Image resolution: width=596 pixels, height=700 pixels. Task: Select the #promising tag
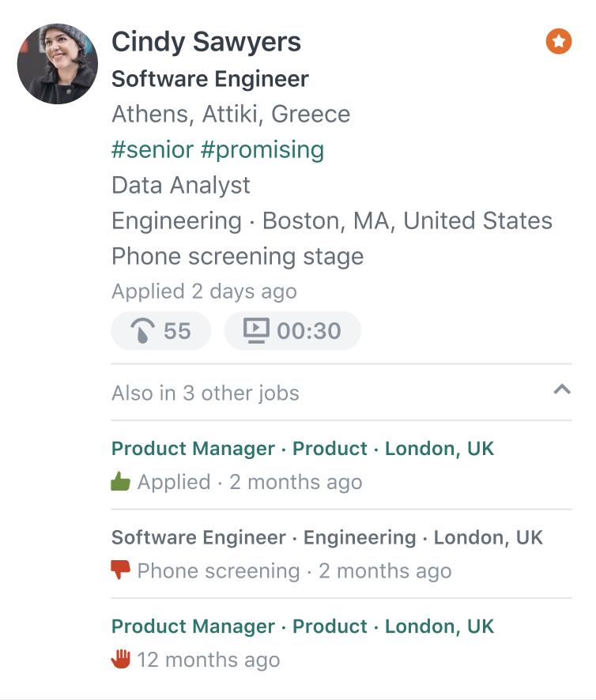262,150
